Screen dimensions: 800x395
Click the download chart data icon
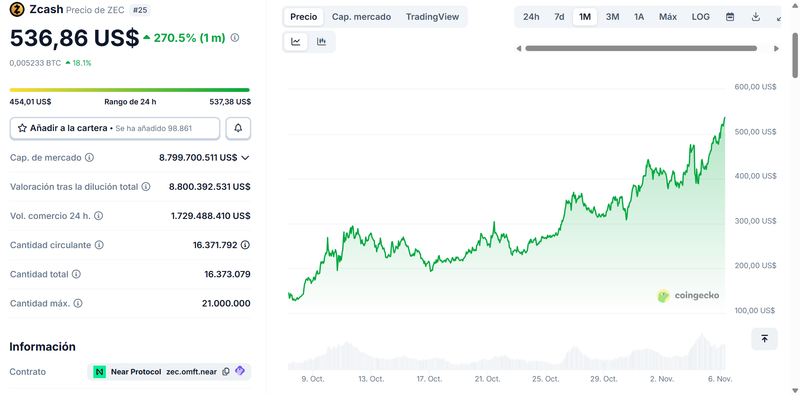pos(756,17)
